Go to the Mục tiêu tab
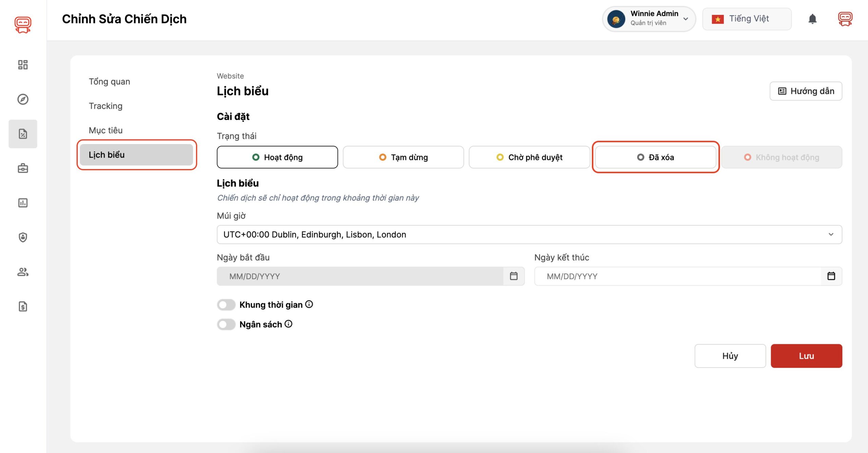The image size is (868, 453). pyautogui.click(x=105, y=130)
